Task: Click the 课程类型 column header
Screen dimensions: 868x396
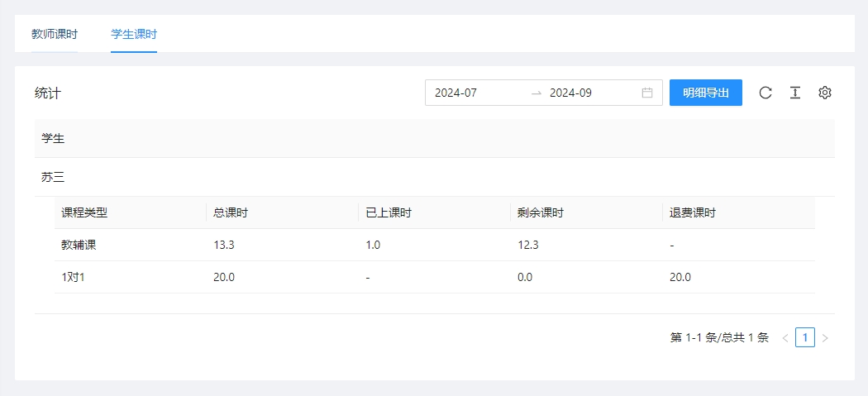Action: [84, 212]
